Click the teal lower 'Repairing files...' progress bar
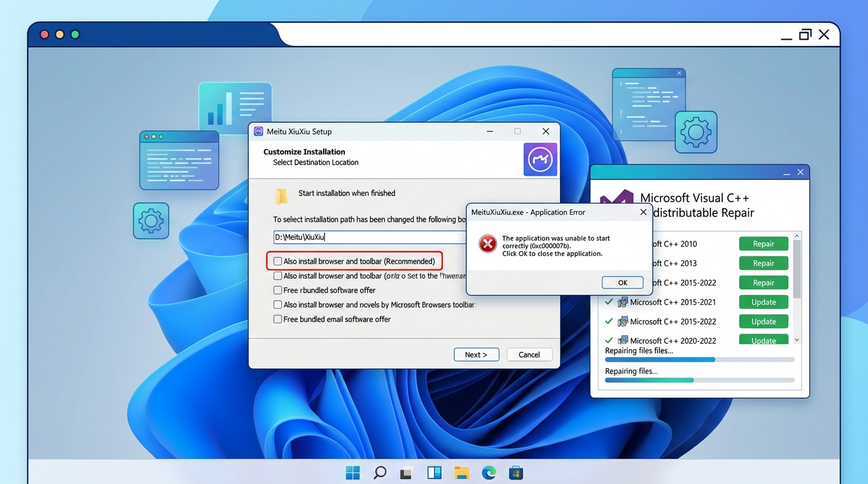 (700, 380)
